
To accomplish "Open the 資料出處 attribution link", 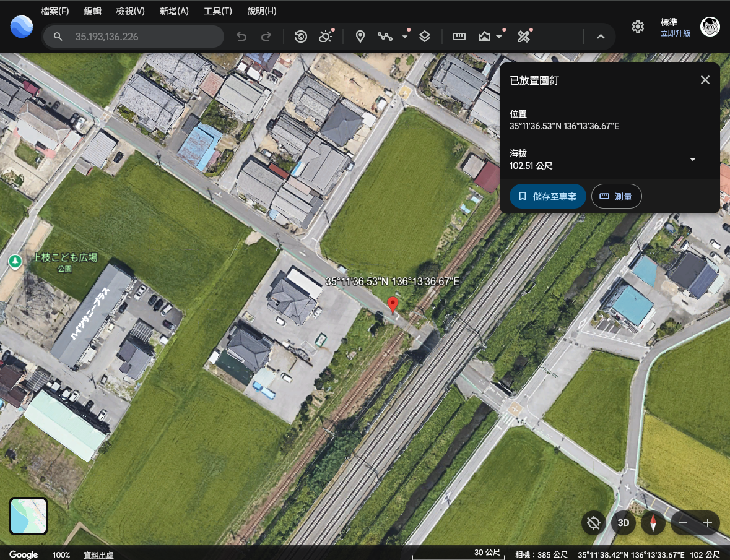I will coord(98,554).
